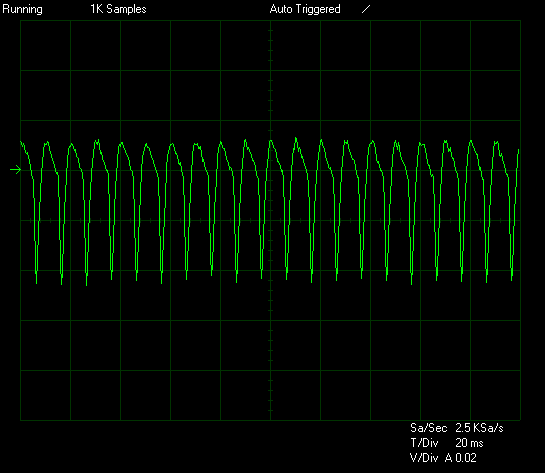545x473 pixels.
Task: Click the 0.02 volts per division value
Action: [466, 458]
